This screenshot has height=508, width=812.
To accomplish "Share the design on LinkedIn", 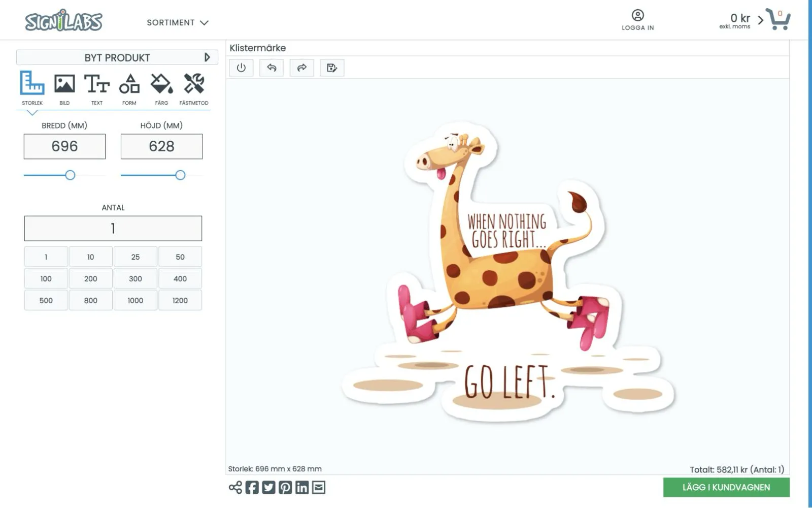I will click(302, 488).
